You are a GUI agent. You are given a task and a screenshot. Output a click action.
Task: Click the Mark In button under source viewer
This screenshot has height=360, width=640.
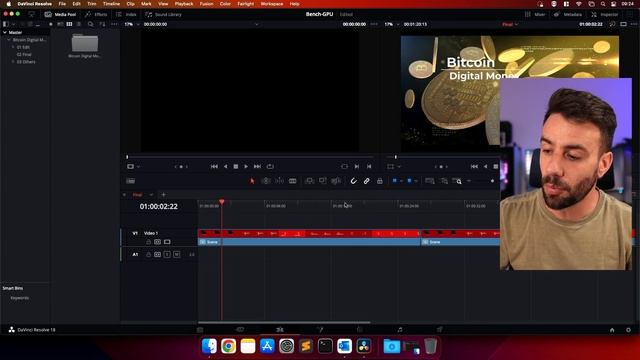pyautogui.click(x=357, y=167)
